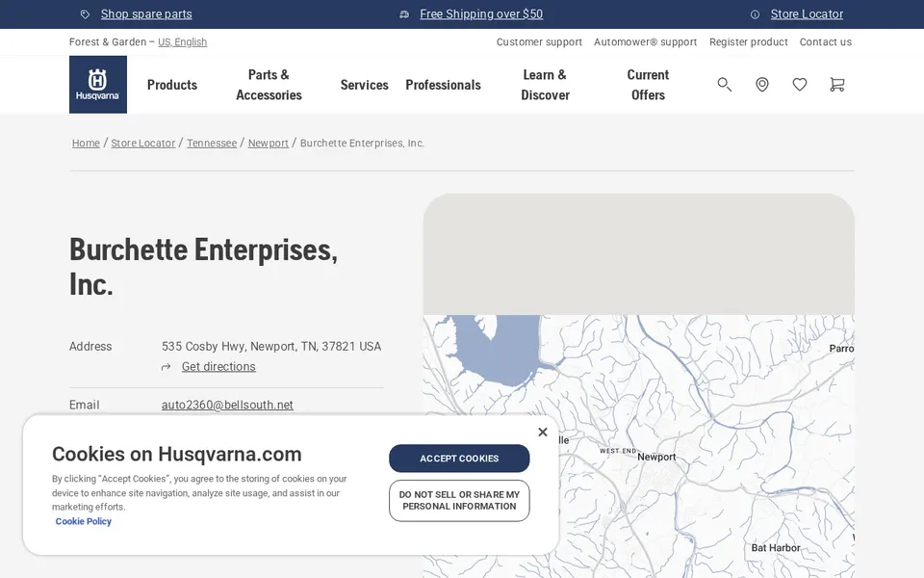Image resolution: width=924 pixels, height=578 pixels.
Task: Click Accept Cookies button
Action: coord(459,459)
